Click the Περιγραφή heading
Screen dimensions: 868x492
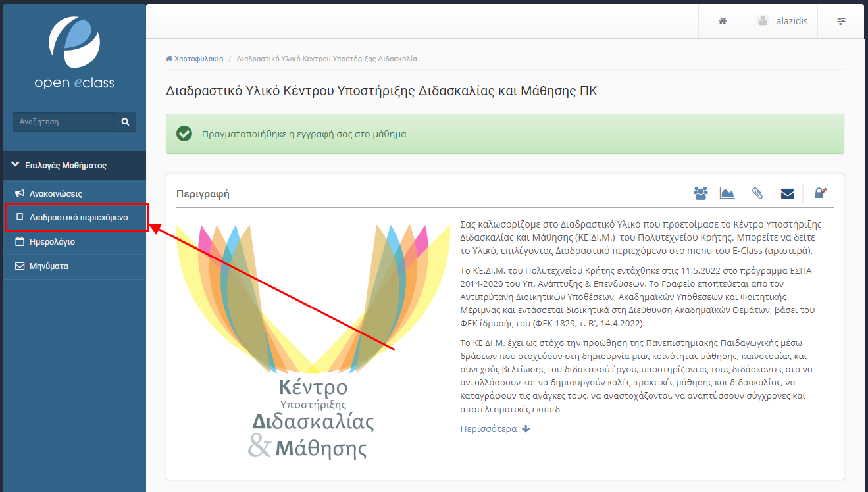tap(203, 194)
